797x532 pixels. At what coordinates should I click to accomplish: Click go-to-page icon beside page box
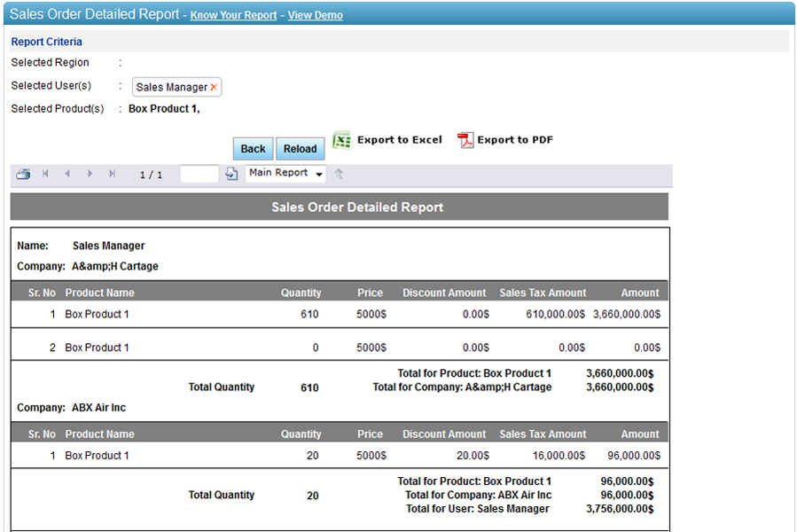click(x=231, y=174)
